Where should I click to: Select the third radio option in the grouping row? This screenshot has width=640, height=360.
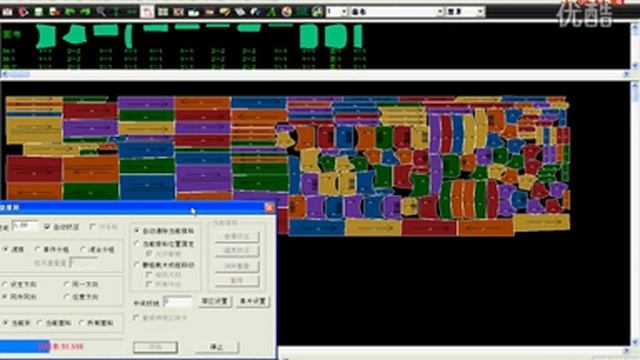83,249
